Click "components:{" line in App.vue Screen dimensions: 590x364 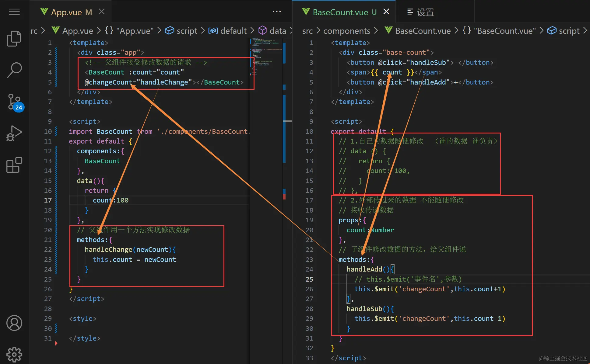[100, 151]
